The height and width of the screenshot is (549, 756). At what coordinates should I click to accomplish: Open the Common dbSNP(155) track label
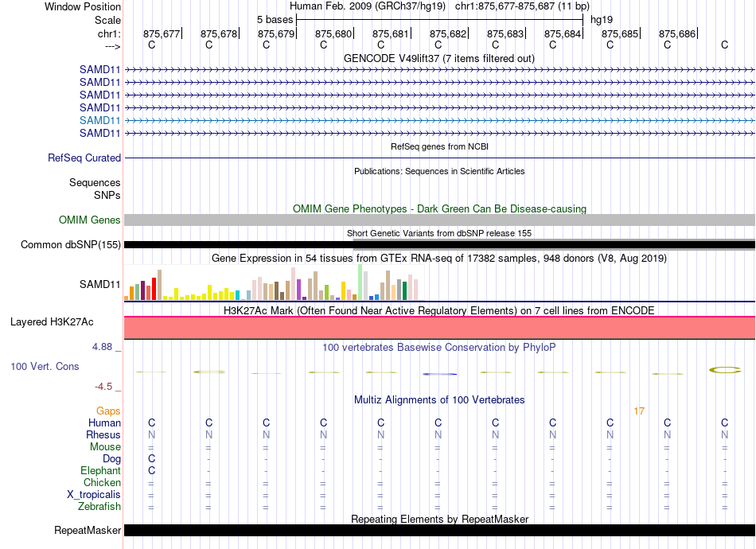[x=71, y=245]
